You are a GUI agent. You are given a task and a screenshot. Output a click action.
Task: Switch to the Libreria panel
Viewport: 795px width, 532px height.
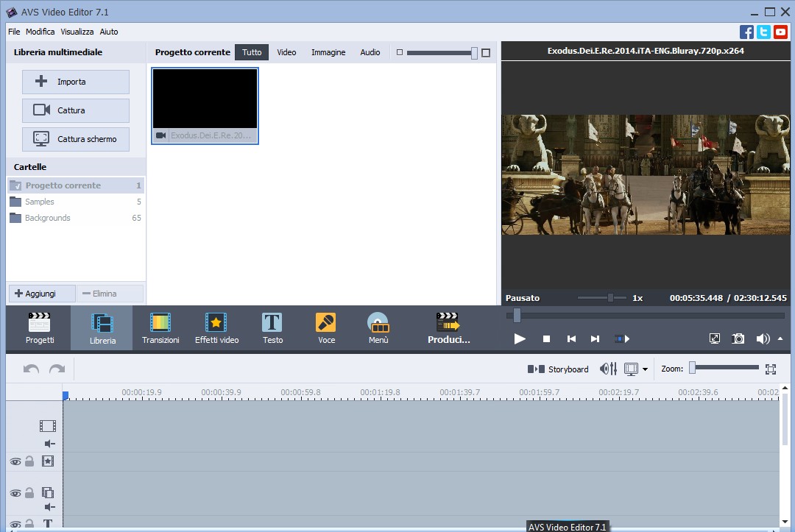(102, 328)
